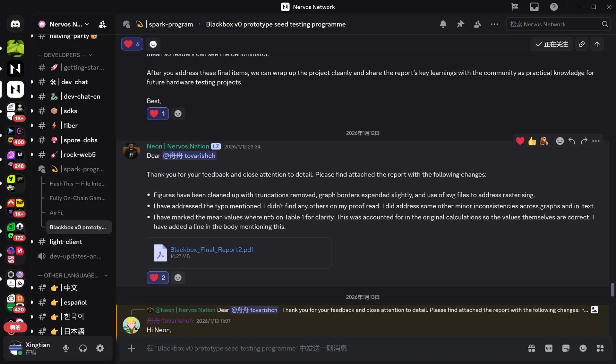Show pinned messages

[x=460, y=24]
